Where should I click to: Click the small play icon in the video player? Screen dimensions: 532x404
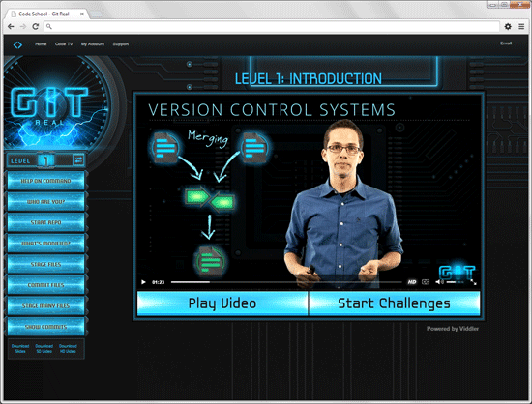pyautogui.click(x=143, y=282)
